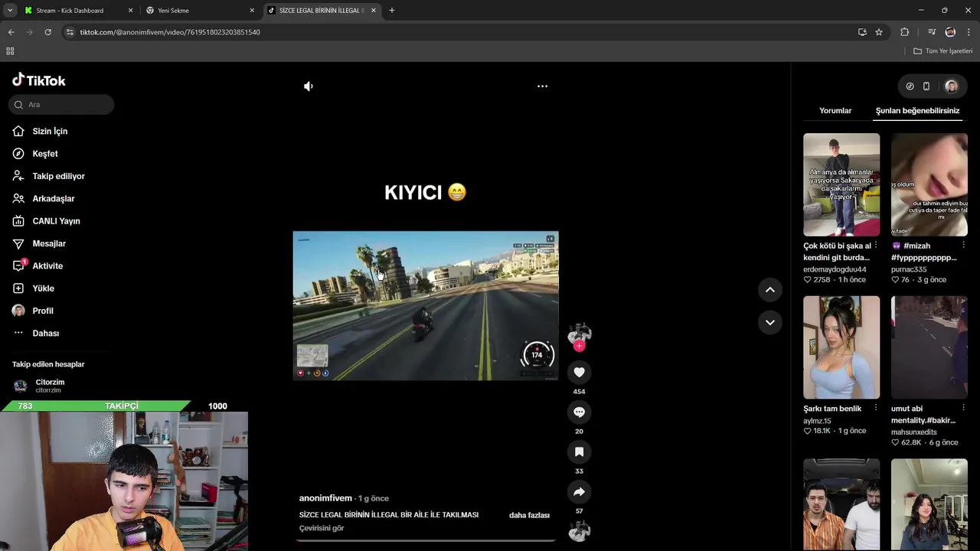The image size is (980, 551).
Task: Click Çevirisini gör translation link
Action: pos(322,528)
